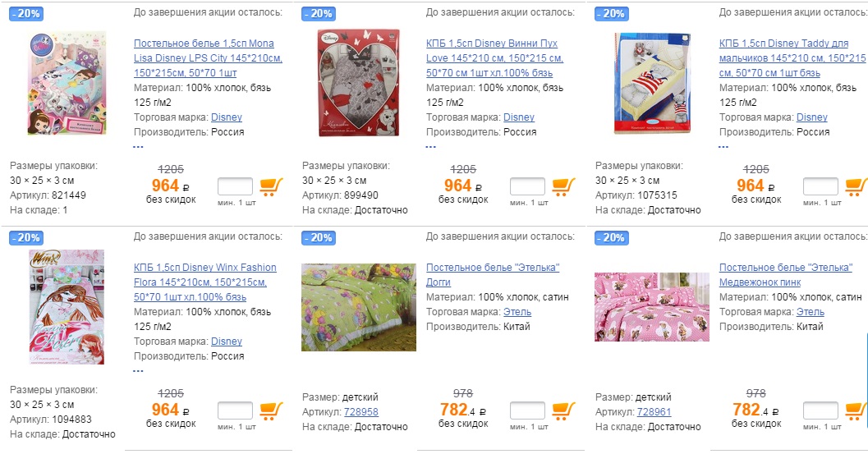Click quantity box for Disney Taddy set

(x=820, y=186)
